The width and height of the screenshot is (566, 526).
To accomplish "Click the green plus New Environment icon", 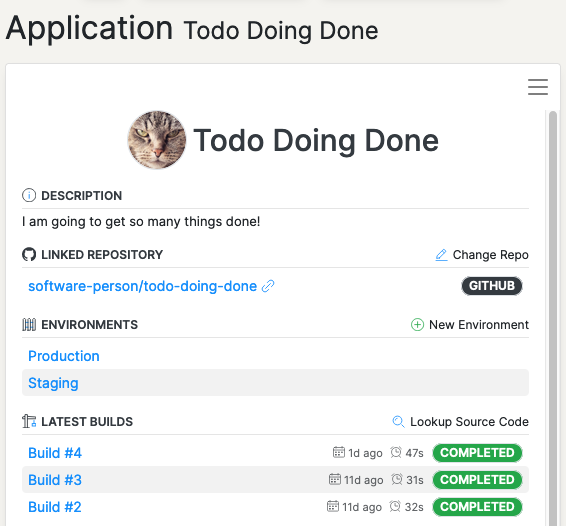I will (417, 325).
